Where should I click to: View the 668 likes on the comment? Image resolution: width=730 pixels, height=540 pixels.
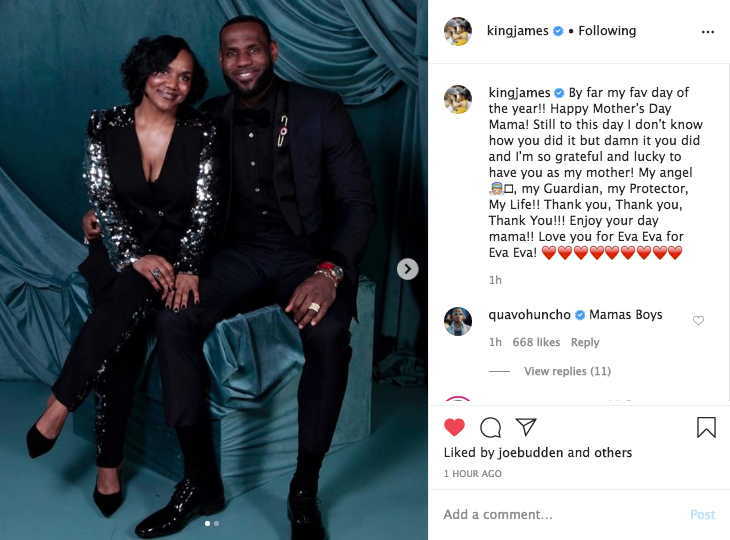[x=536, y=342]
